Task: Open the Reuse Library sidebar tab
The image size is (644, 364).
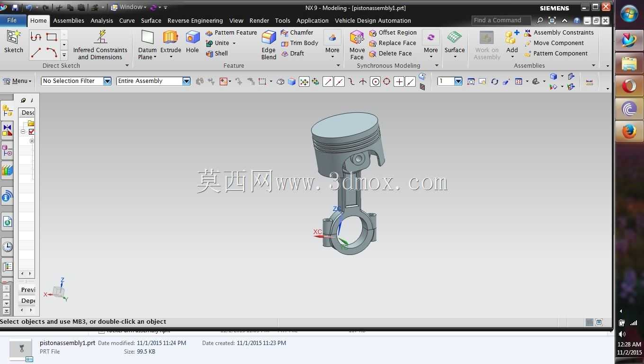Action: point(7,171)
